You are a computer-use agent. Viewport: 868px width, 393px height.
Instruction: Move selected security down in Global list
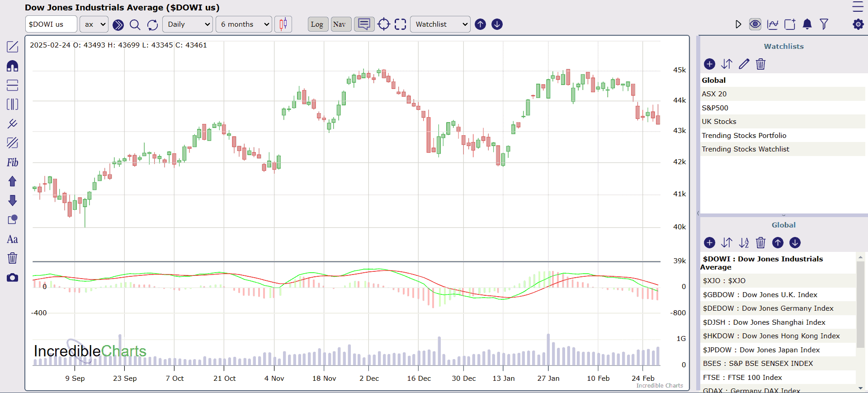[795, 243]
